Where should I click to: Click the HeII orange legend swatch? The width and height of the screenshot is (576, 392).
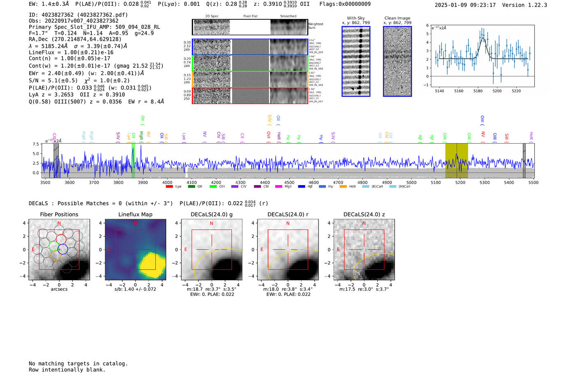pos(343,187)
